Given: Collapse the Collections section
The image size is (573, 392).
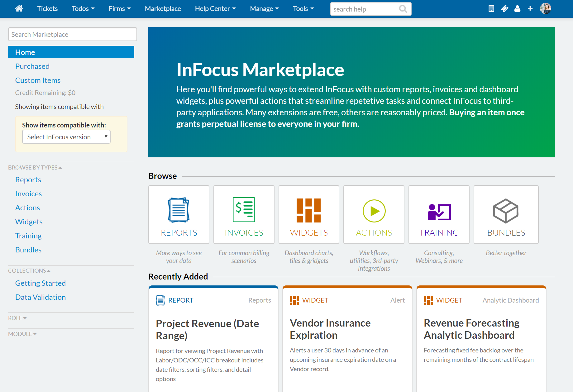Looking at the screenshot, I should click(x=29, y=271).
